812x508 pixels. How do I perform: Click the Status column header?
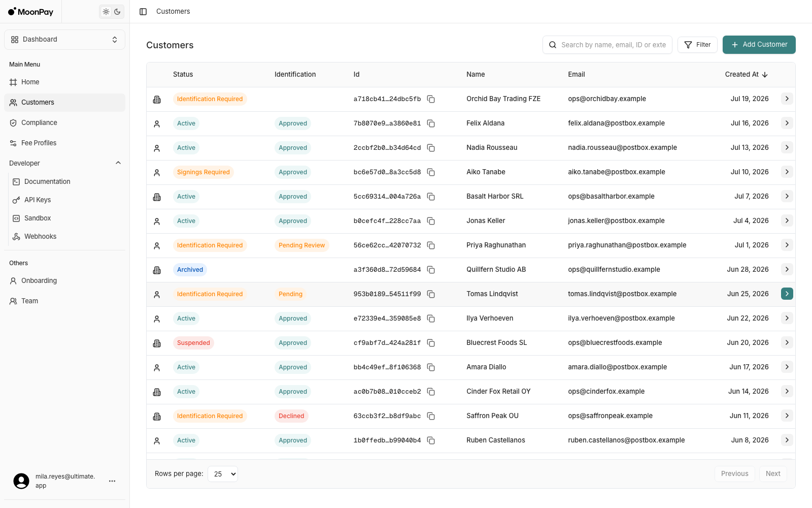[183, 75]
